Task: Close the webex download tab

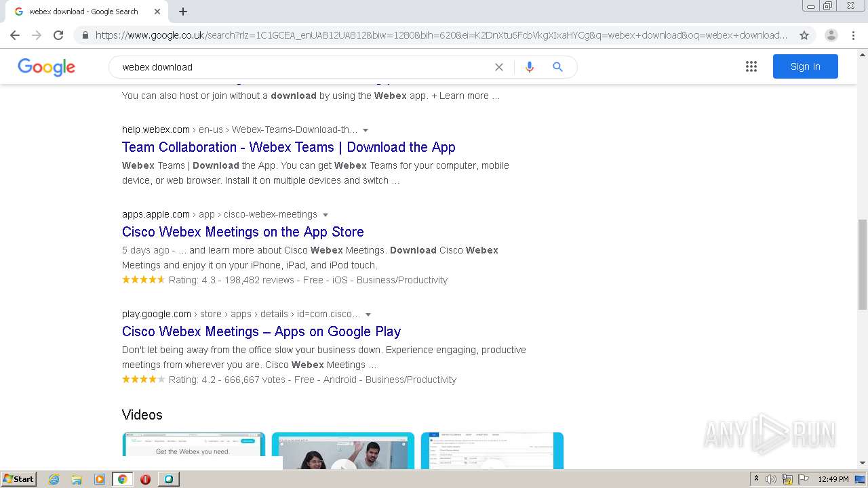Action: [x=157, y=12]
